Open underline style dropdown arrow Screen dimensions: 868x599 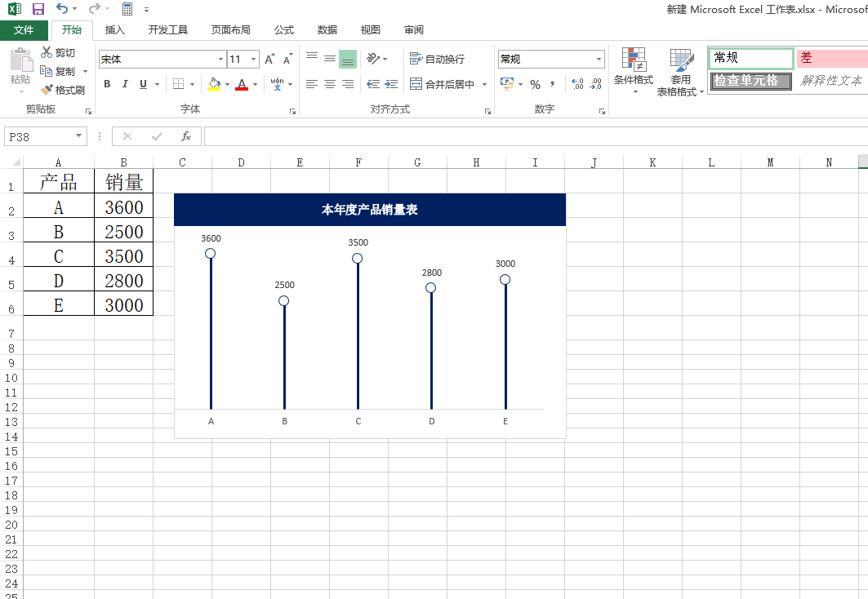coord(158,85)
